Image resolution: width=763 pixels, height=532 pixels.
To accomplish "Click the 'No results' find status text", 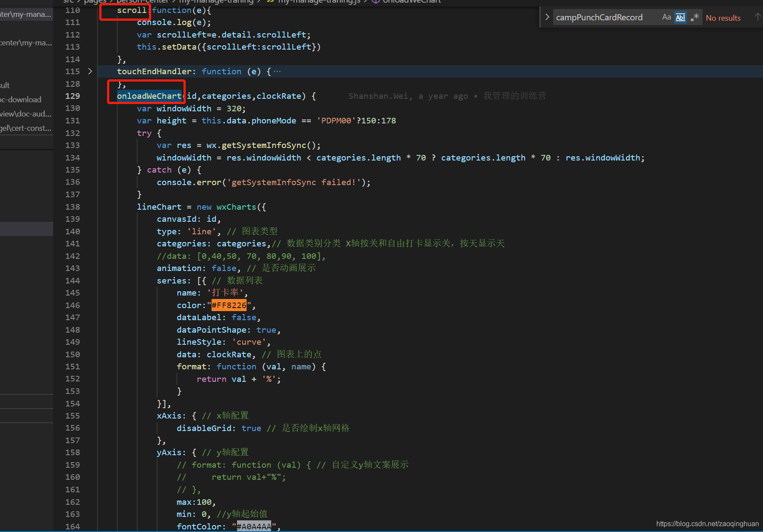I will 723,18.
